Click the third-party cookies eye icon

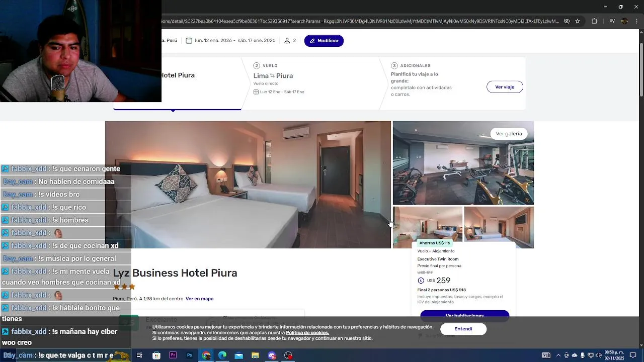click(x=567, y=21)
